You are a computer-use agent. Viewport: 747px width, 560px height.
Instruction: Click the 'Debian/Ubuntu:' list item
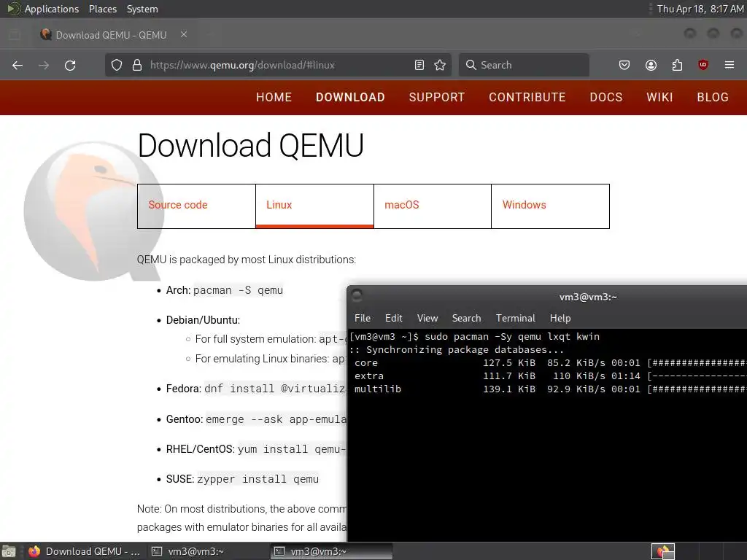pyautogui.click(x=203, y=320)
